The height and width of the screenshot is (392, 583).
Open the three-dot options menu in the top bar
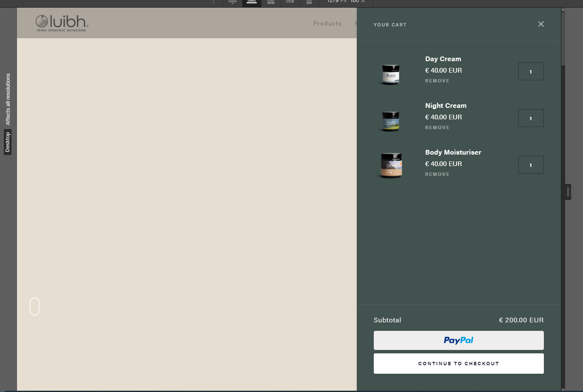(x=213, y=2)
